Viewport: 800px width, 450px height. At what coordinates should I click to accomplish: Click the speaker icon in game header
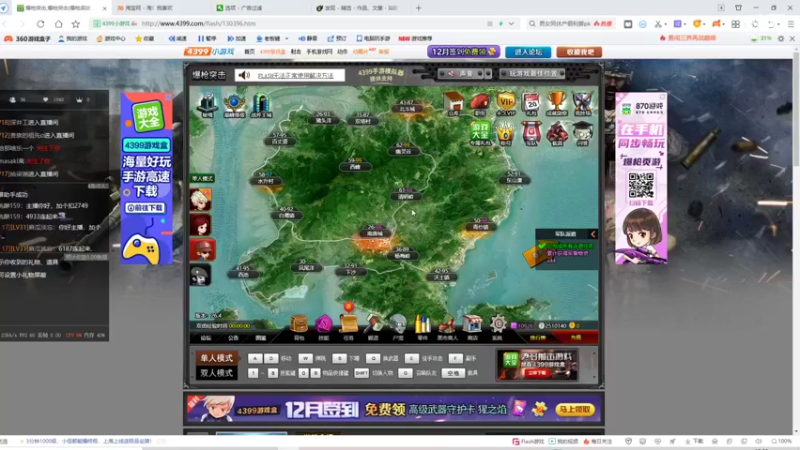pos(244,76)
